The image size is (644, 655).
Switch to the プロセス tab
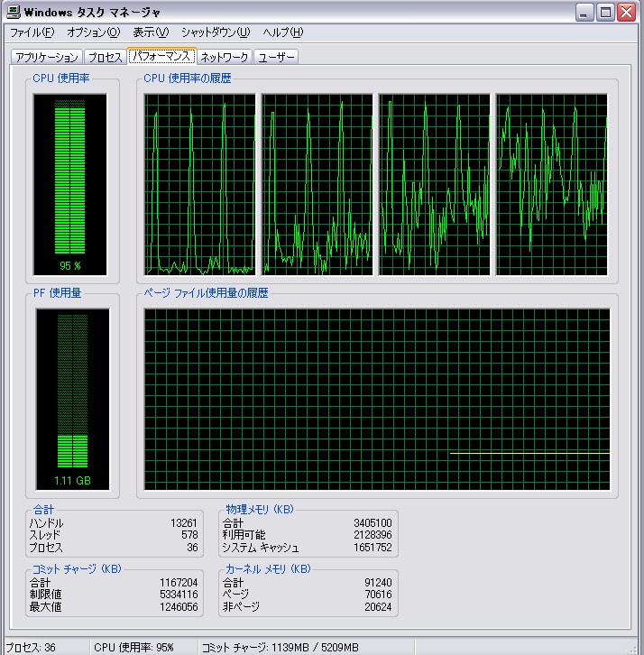(105, 57)
